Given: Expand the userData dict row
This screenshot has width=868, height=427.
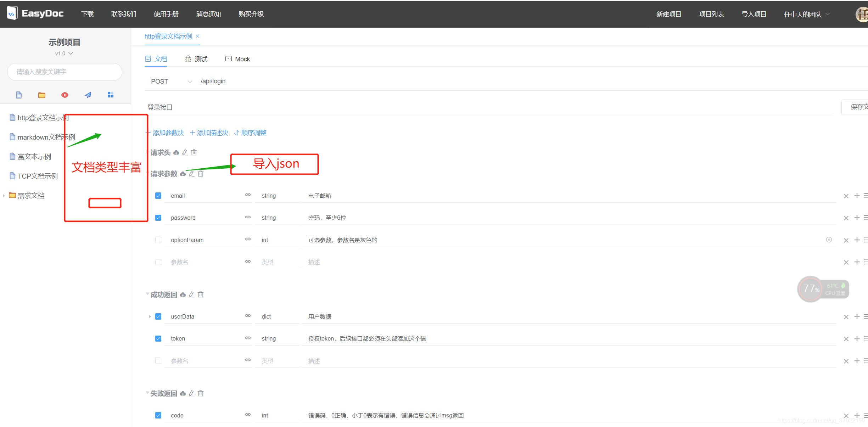Looking at the screenshot, I should (150, 316).
